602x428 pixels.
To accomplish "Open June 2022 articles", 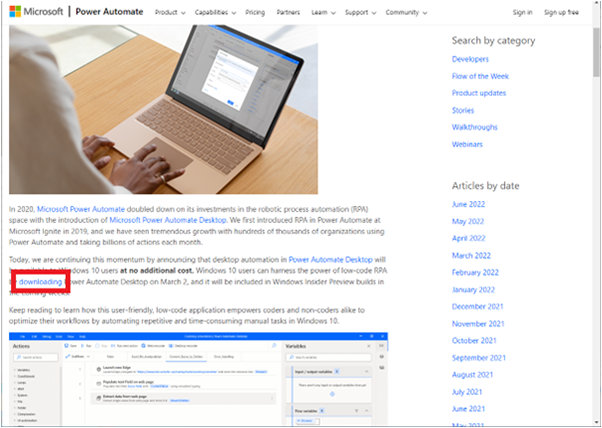I will [x=468, y=204].
